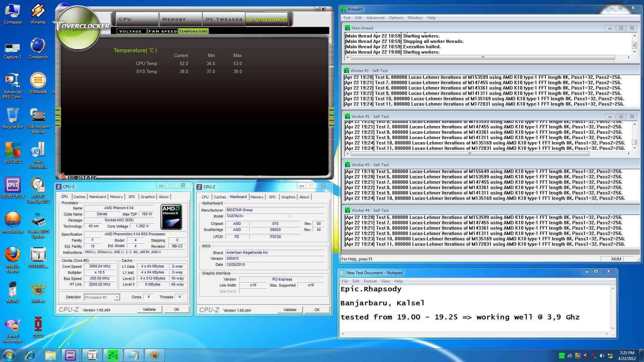The height and width of the screenshot is (362, 644).
Task: Open the Computer desktop icon
Action: 13,13
